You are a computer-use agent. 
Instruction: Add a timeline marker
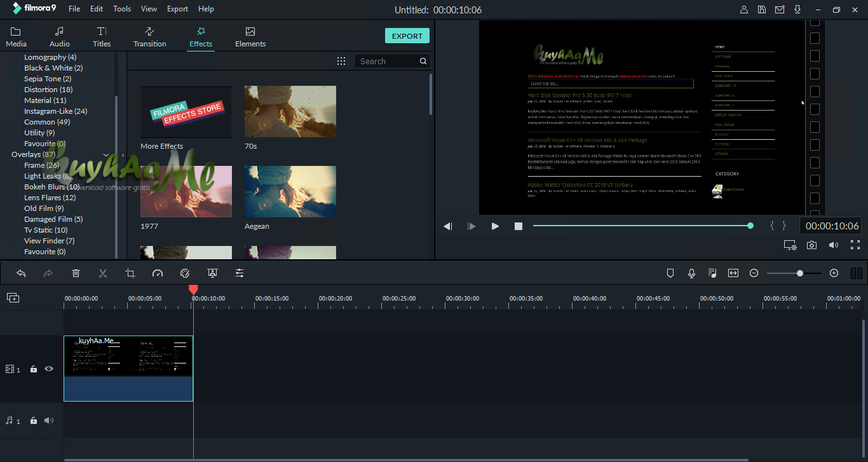[670, 273]
